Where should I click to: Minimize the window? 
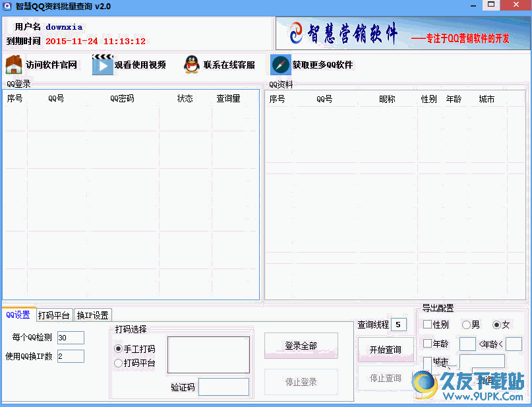(x=473, y=5)
